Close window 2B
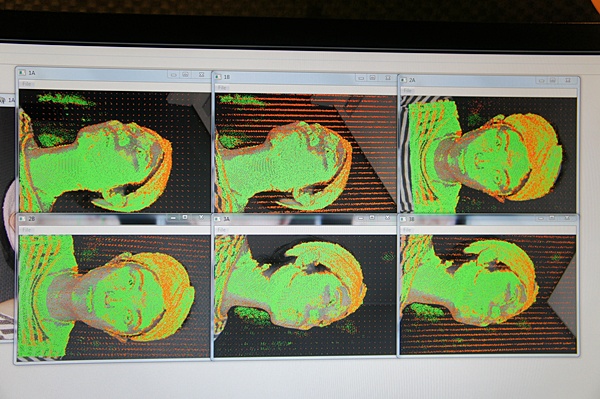 pos(201,217)
